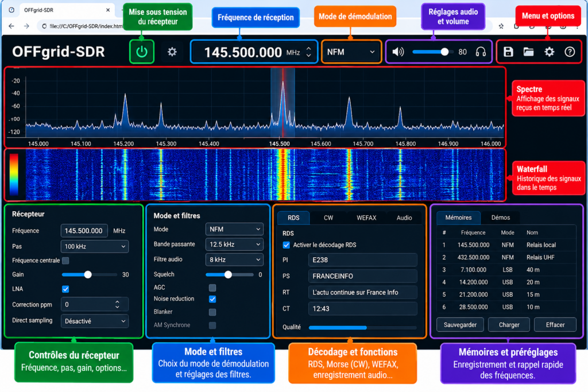Screen dimensions: 588x392
Task: Click the Effacer button
Action: 555,325
